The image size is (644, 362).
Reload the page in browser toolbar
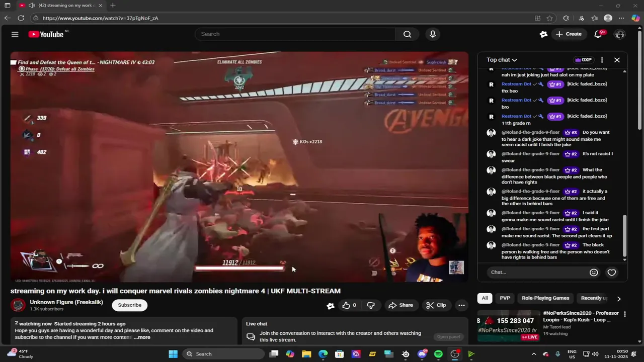point(21,18)
